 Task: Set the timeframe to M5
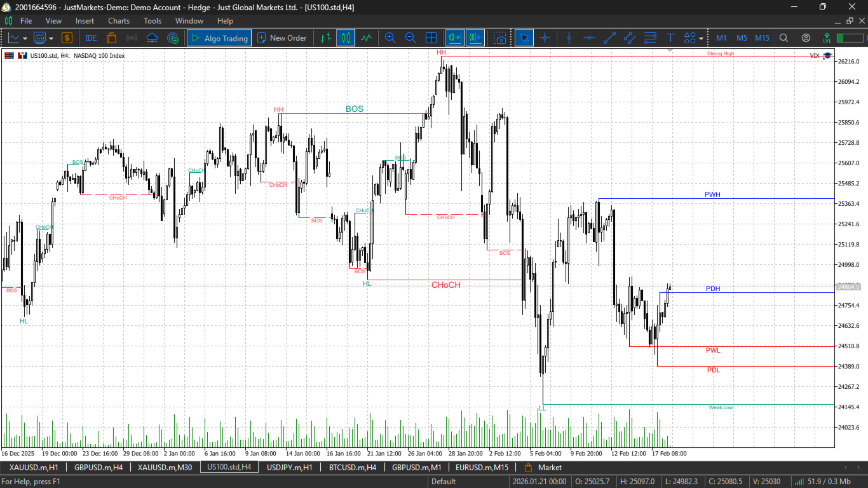click(742, 38)
